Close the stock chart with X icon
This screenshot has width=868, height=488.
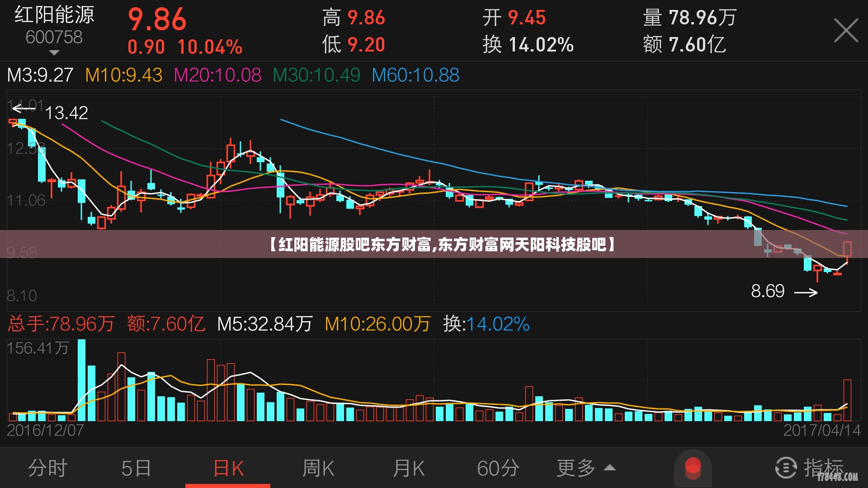(x=846, y=31)
